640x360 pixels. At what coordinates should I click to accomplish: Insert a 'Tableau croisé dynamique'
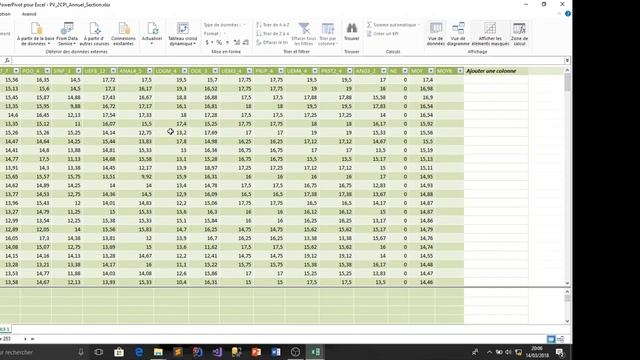[182, 33]
